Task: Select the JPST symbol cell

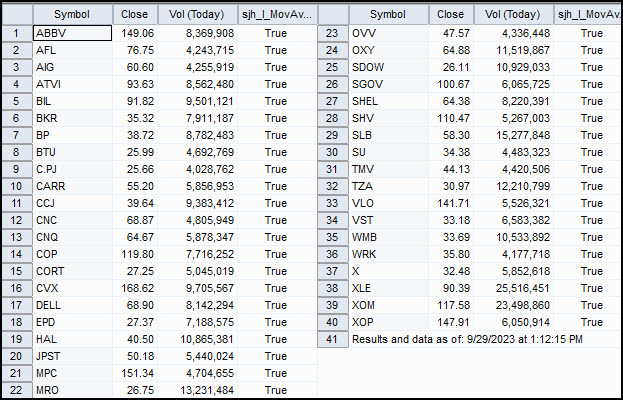Action: pos(73,356)
